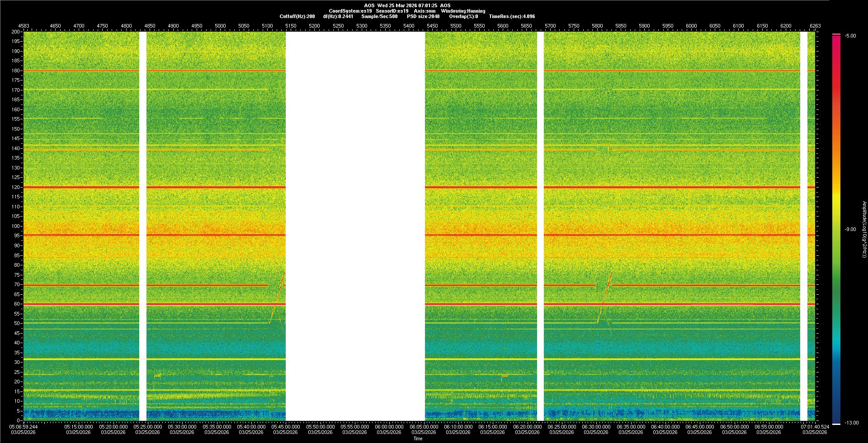This screenshot has width=868, height=443.
Task: Click the Windowing:Hanning header label
Action: [463, 11]
